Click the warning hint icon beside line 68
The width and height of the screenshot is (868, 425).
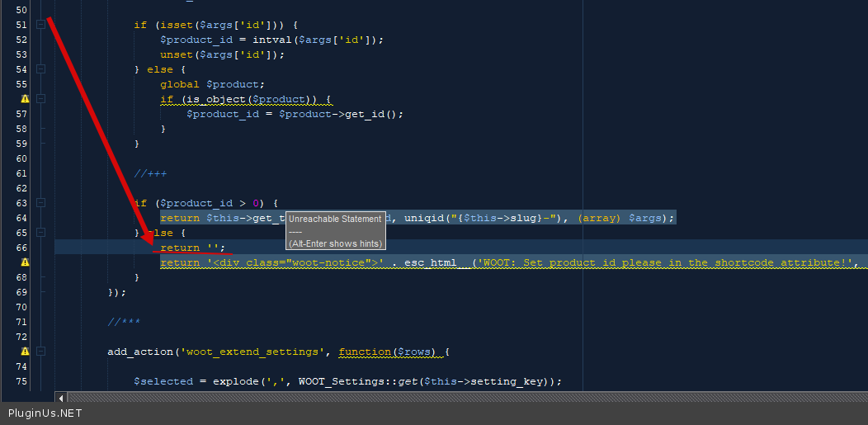[x=25, y=262]
